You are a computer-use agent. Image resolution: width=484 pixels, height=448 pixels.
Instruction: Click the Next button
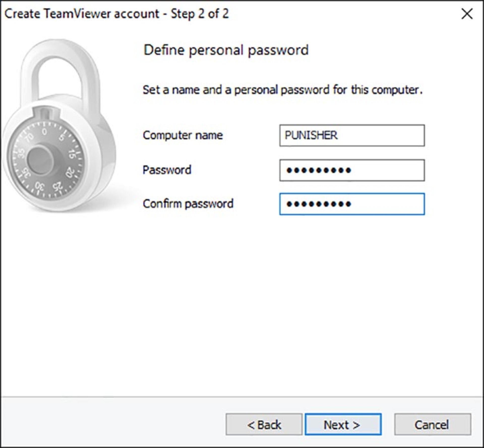[x=343, y=425]
